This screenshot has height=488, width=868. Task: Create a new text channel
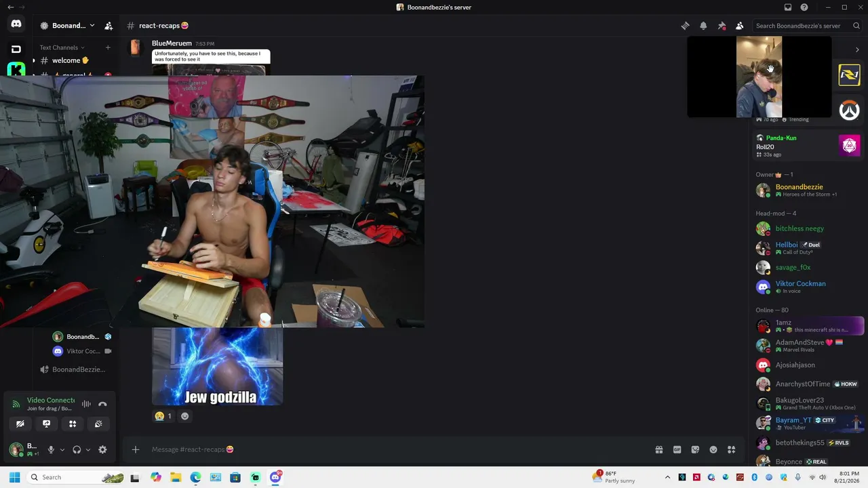(x=108, y=47)
